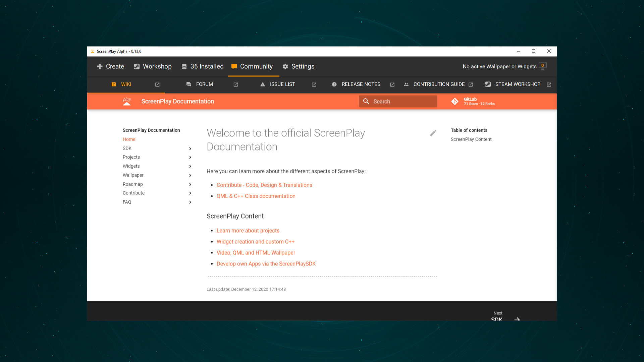Image resolution: width=644 pixels, height=362 pixels.
Task: Expand the Wallpaper sidebar section
Action: 190,175
